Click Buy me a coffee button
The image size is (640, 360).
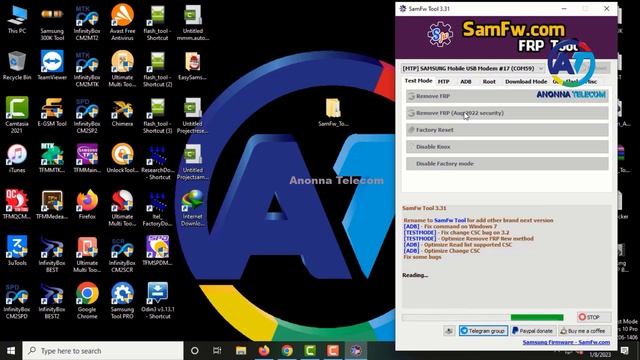584,331
